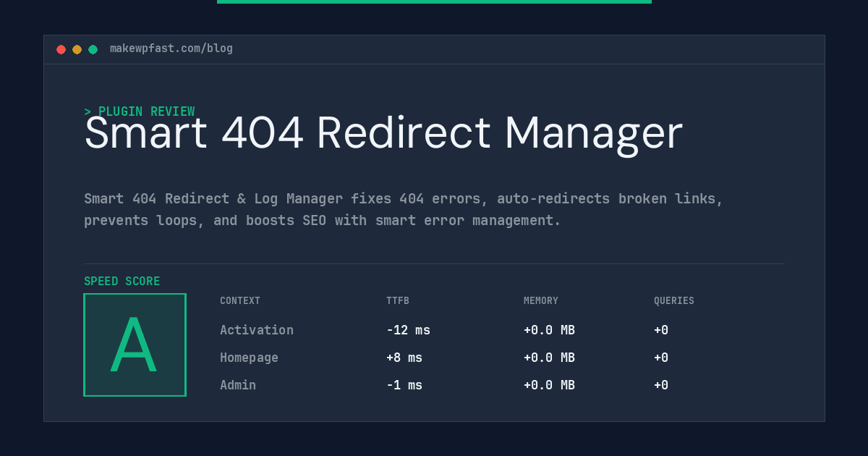Click Activation row memory +0.0 MB value
This screenshot has width=868, height=456.
pos(549,330)
